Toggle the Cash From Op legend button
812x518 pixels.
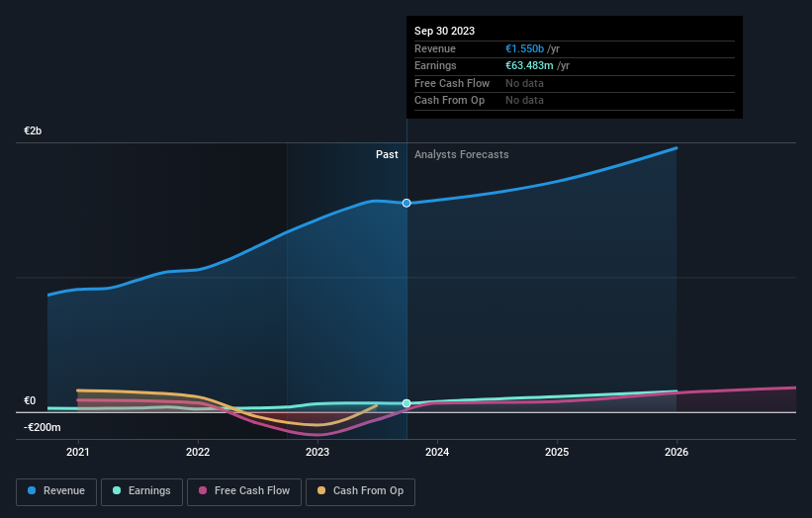[360, 491]
